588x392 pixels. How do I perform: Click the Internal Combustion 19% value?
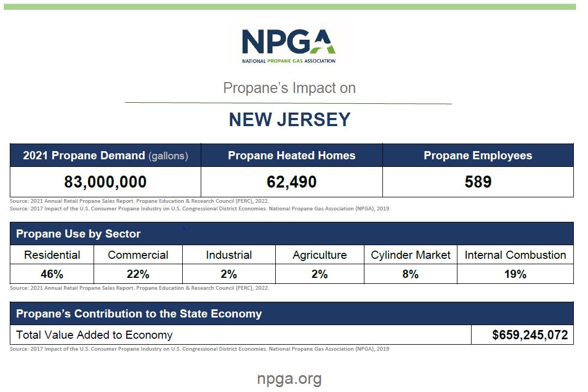[x=515, y=275]
